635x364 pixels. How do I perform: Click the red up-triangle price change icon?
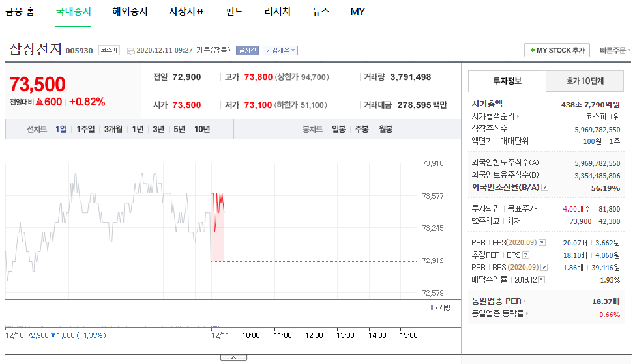pyautogui.click(x=39, y=102)
